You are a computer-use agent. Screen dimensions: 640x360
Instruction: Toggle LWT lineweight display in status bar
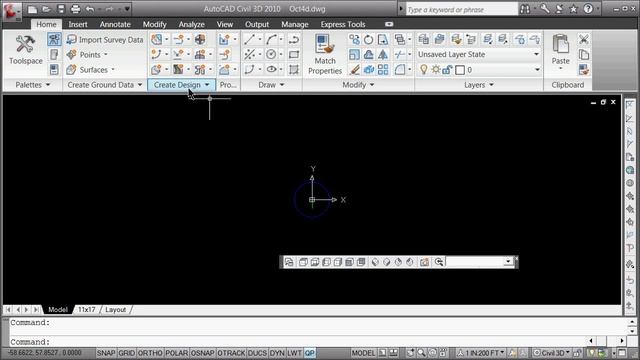click(294, 353)
